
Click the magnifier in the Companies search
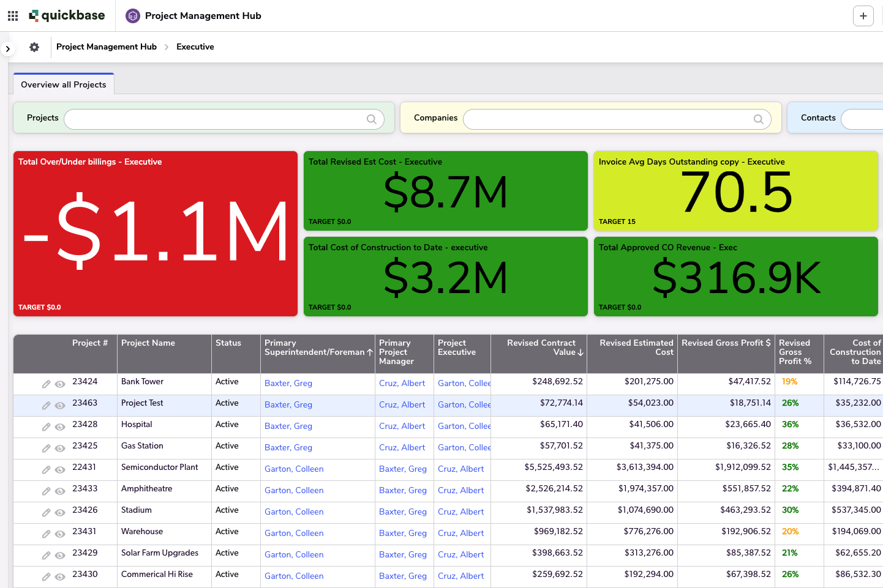tap(758, 119)
